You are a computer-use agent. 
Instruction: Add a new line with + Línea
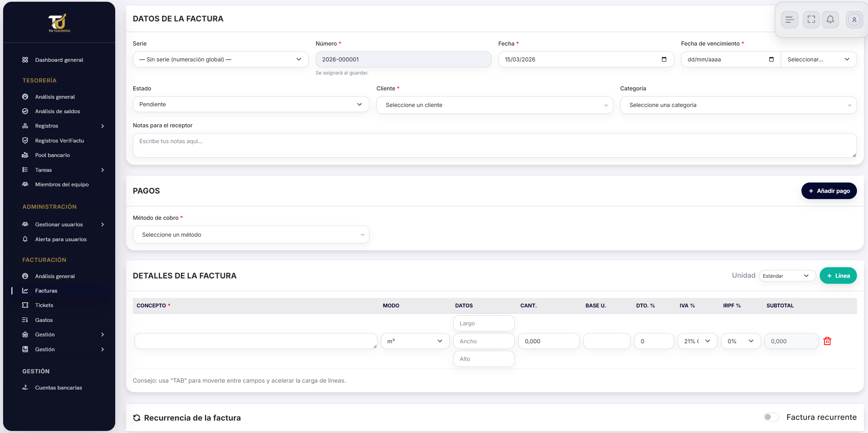click(x=838, y=276)
